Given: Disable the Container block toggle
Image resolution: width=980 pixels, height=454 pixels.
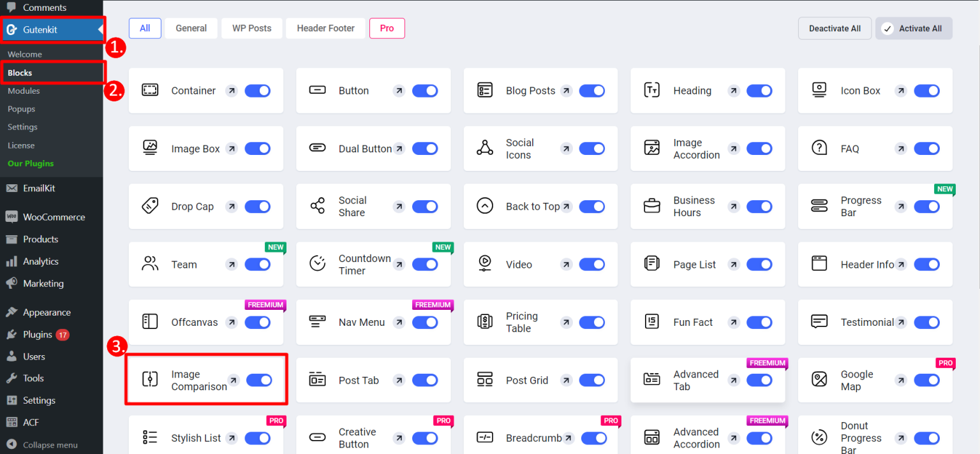Looking at the screenshot, I should tap(257, 91).
